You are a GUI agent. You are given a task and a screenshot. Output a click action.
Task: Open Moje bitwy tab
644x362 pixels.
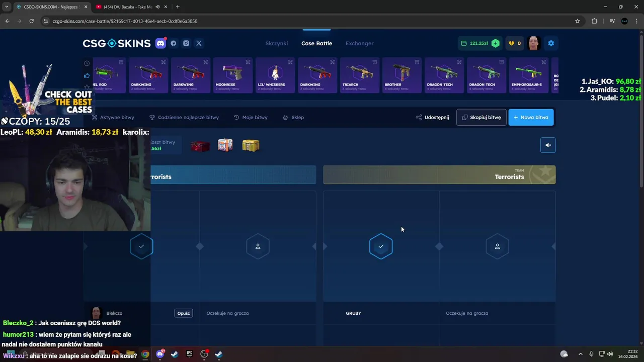coord(251,117)
